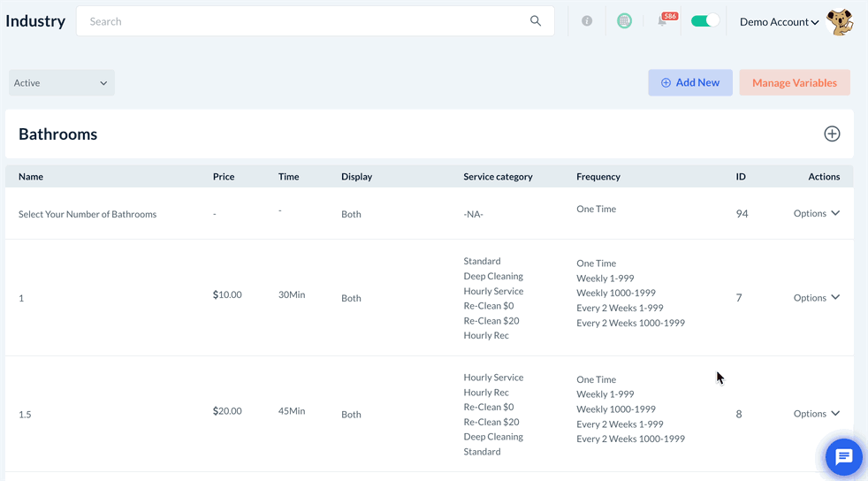
Task: Open the blue chat bubble widget
Action: 843,457
